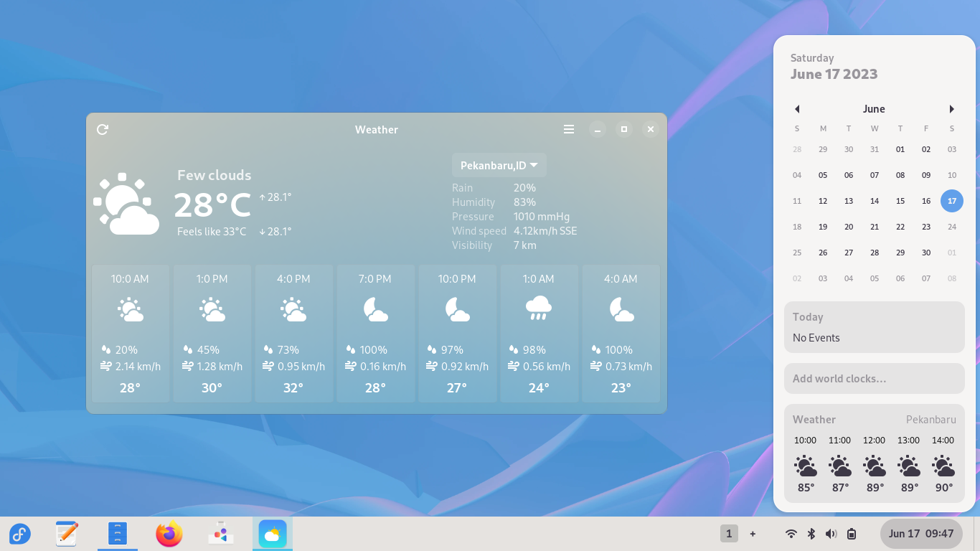This screenshot has width=980, height=551.
Task: Click the 90° temperature in calendar weather
Action: point(944,488)
